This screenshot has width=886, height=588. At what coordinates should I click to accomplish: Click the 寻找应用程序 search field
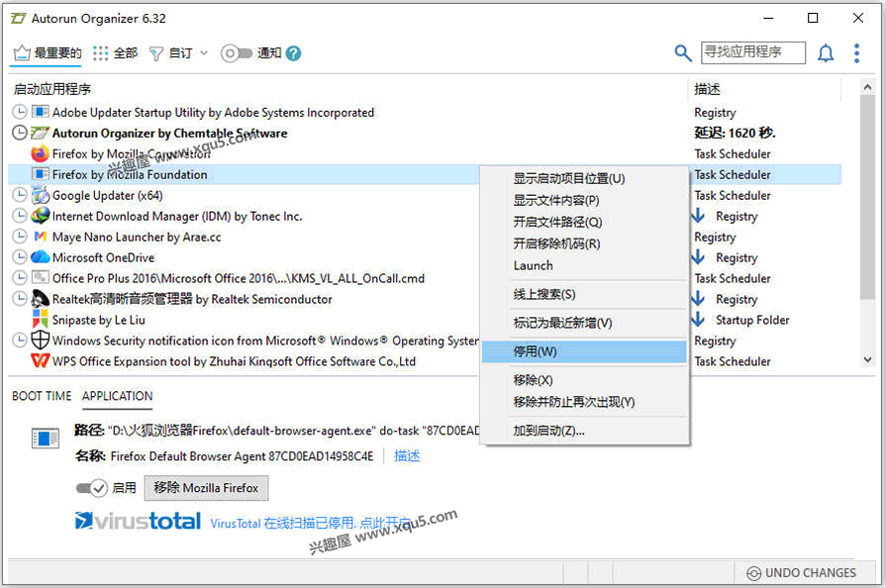pyautogui.click(x=752, y=52)
